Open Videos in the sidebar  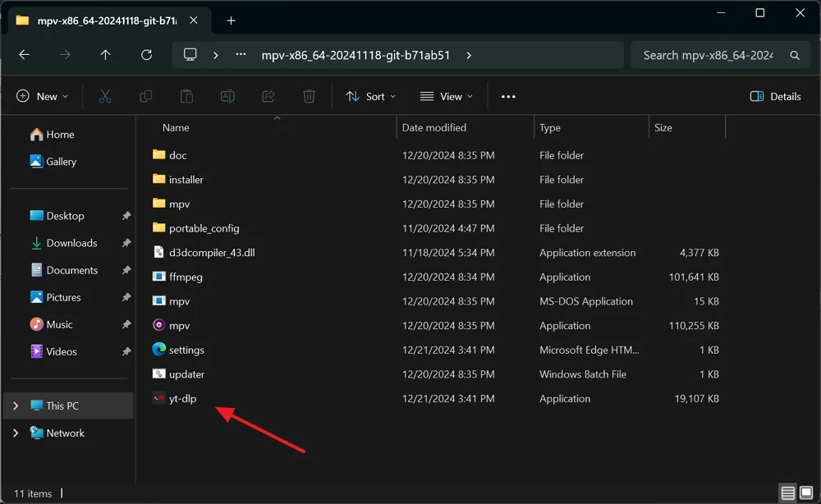pyautogui.click(x=54, y=351)
